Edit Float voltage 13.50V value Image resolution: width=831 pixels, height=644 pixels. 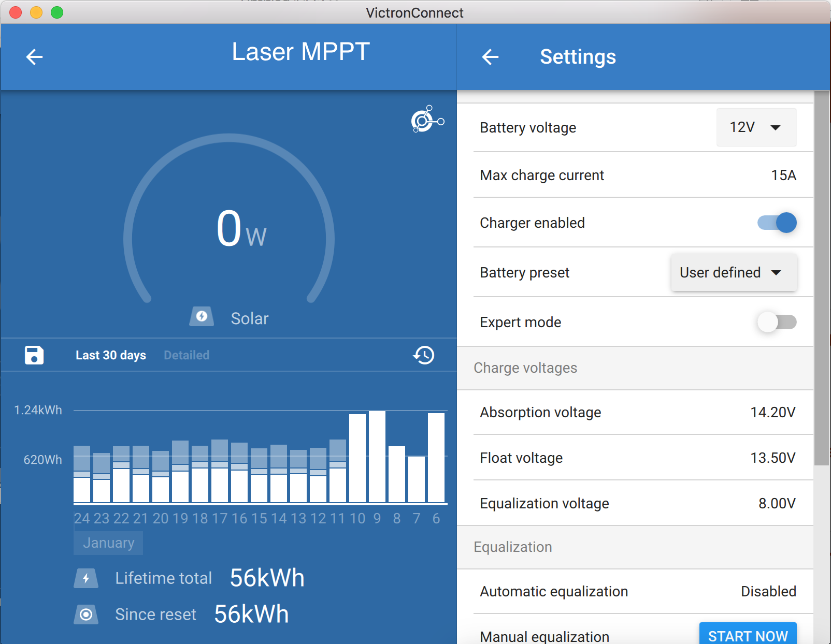[x=773, y=458]
